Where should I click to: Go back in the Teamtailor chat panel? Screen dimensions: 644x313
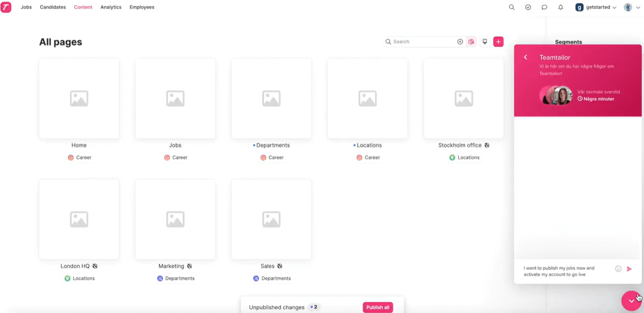tap(525, 57)
